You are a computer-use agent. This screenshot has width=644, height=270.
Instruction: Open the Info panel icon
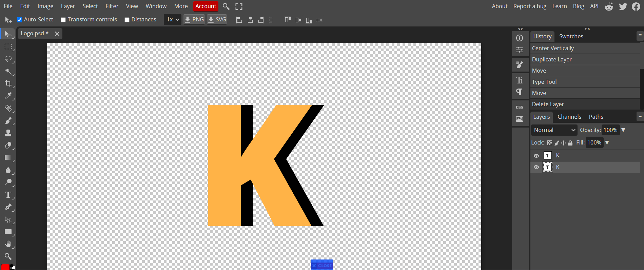(520, 38)
